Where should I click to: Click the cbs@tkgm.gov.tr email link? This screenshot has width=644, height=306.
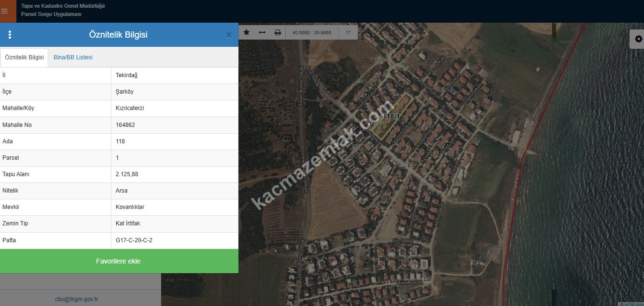point(77,299)
